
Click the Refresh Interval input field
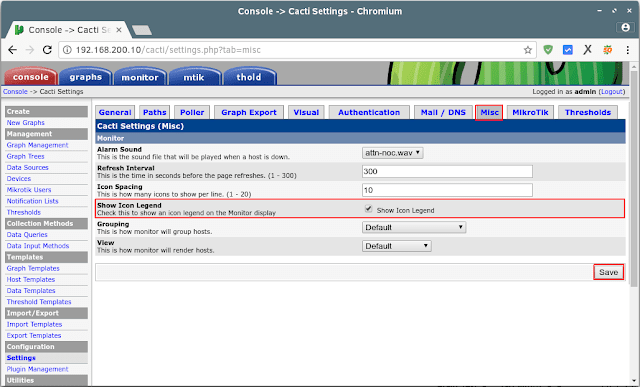click(x=447, y=171)
